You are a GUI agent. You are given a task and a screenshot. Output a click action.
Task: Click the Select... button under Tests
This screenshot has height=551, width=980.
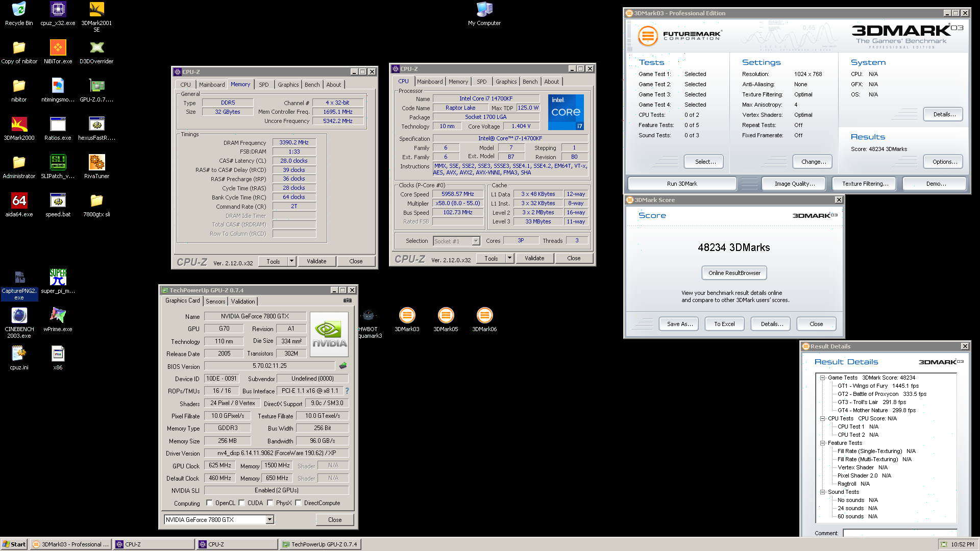click(x=704, y=162)
